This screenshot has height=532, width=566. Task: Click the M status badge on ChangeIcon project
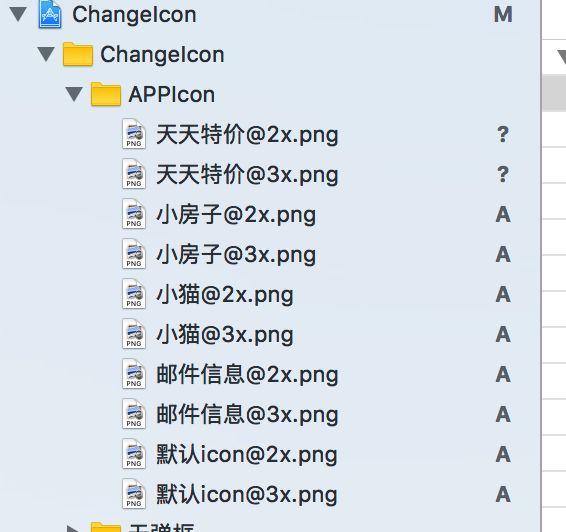[x=503, y=15]
